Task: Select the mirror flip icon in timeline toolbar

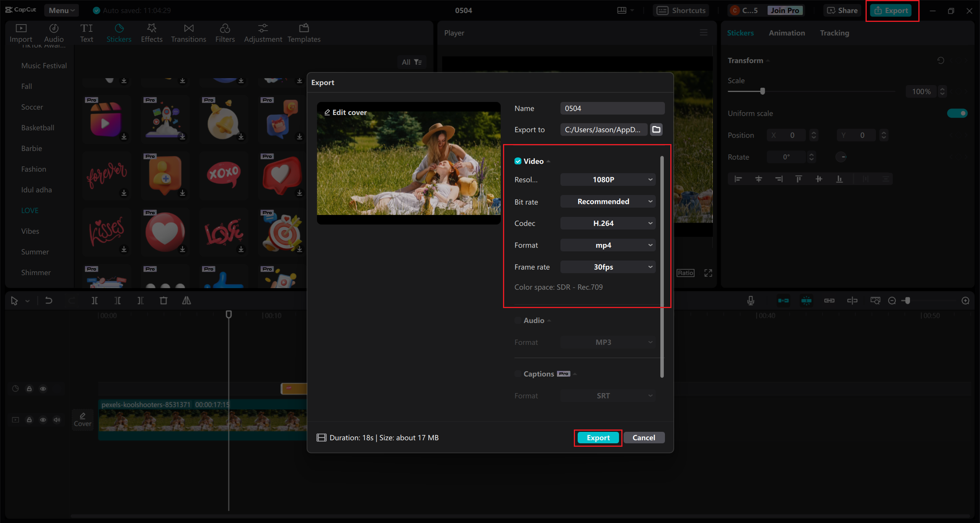Action: coord(186,300)
